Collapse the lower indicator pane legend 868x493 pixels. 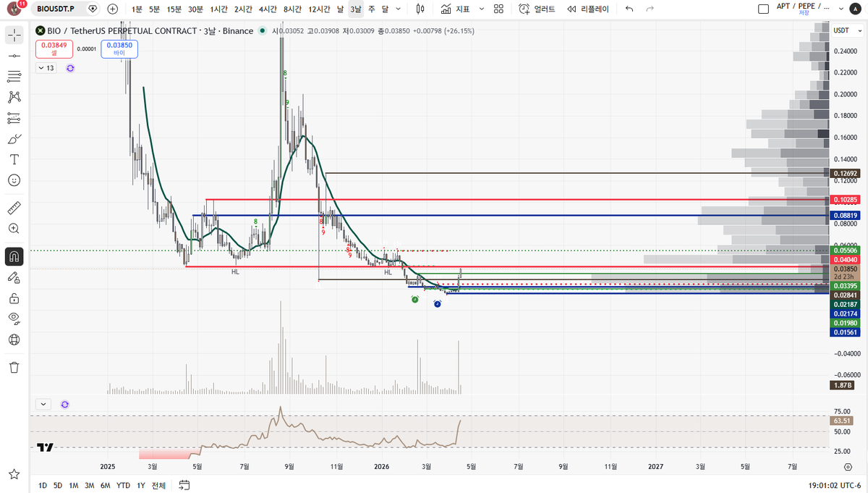(42, 404)
